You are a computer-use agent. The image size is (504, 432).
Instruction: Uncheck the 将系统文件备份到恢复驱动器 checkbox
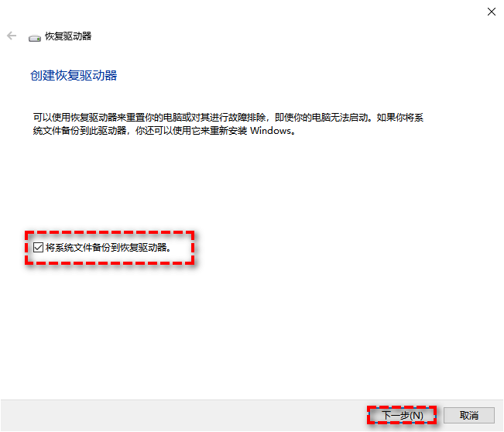pyautogui.click(x=38, y=247)
